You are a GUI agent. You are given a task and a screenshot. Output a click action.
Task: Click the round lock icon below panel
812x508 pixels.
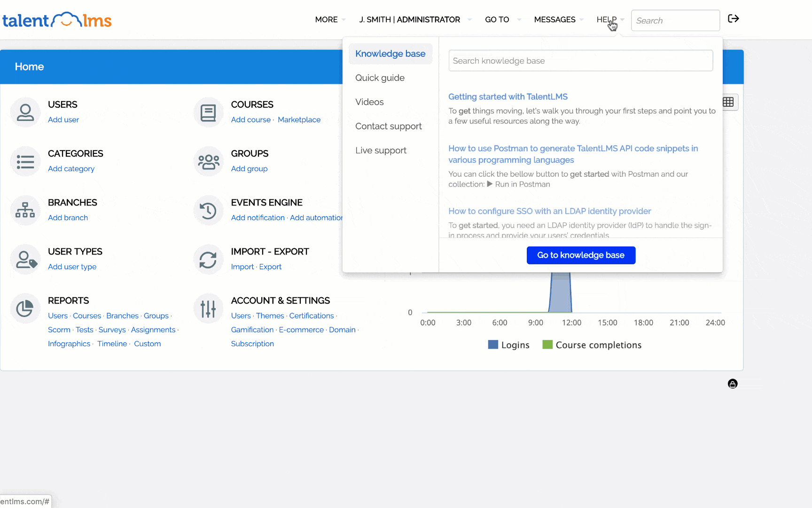tap(733, 384)
